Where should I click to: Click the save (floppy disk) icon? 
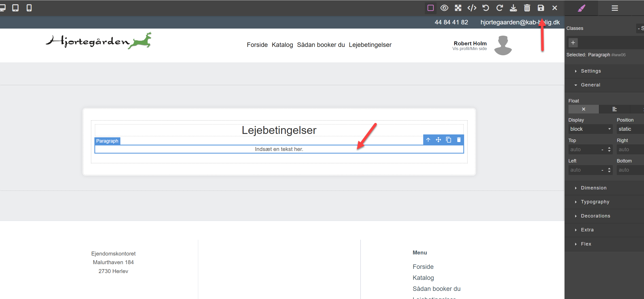point(541,8)
